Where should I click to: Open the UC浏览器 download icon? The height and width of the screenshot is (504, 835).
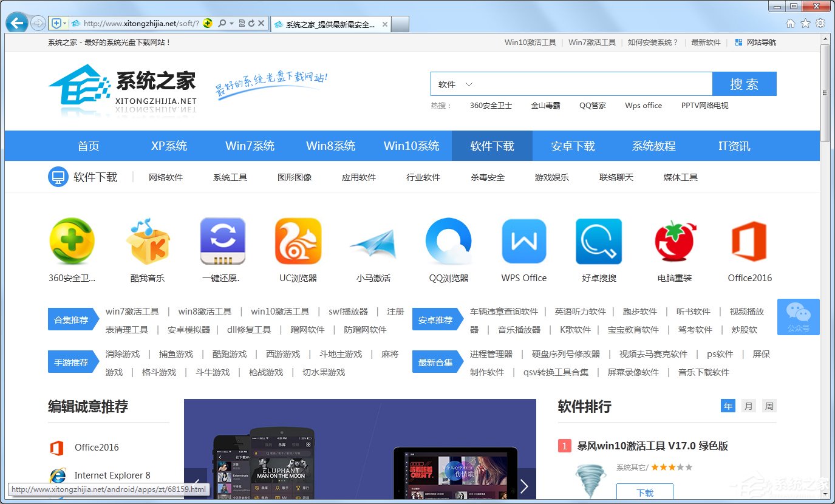[x=298, y=241]
